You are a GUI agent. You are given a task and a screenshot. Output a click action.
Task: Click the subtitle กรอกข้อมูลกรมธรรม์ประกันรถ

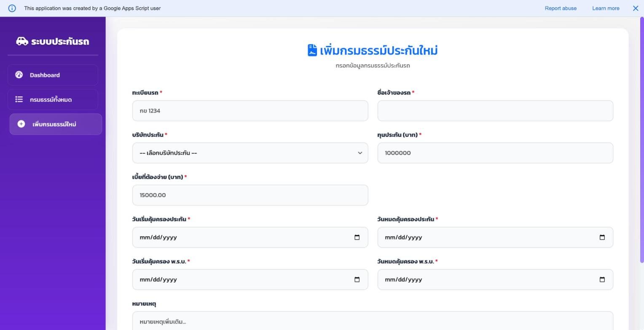point(373,66)
